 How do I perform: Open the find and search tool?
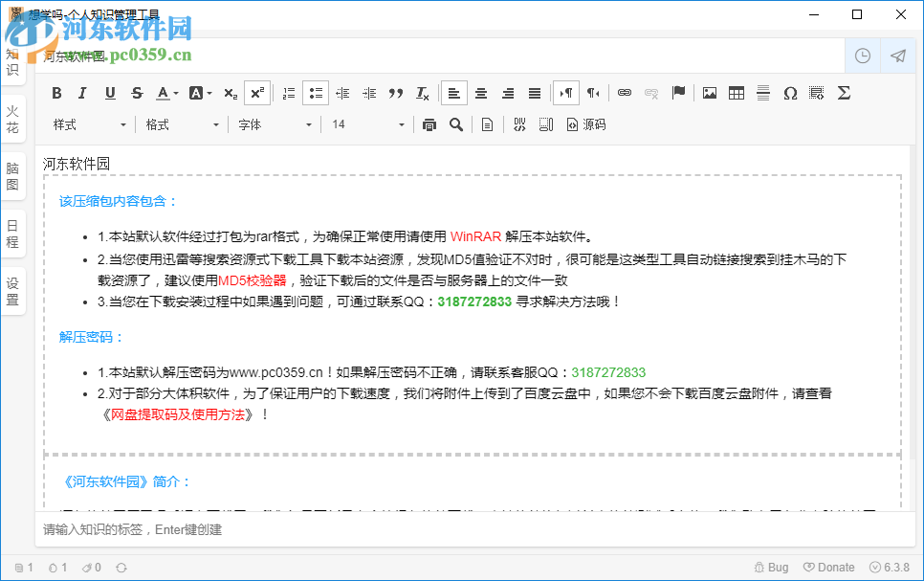456,124
